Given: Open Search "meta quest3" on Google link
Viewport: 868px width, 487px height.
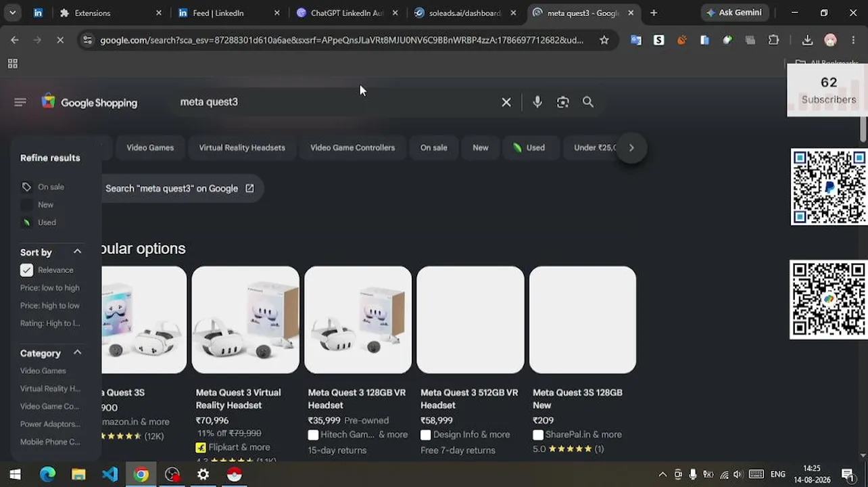Looking at the screenshot, I should click(180, 189).
